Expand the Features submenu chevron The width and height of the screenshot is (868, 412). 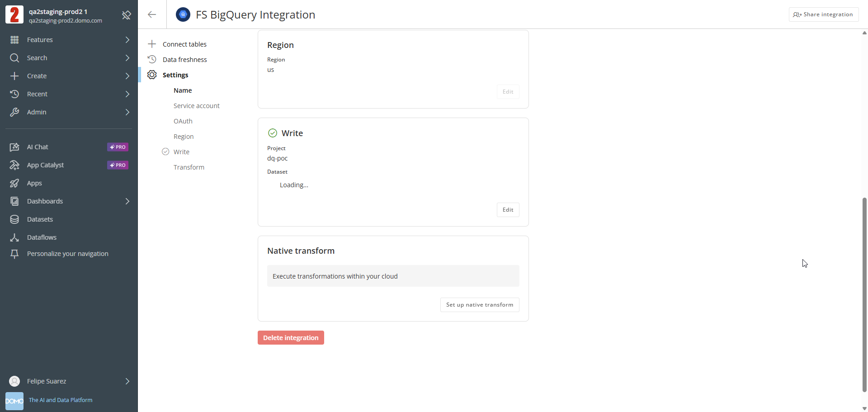[127, 40]
